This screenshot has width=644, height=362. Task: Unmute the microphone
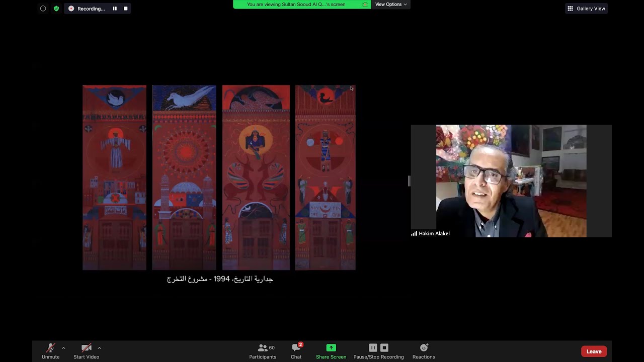click(x=50, y=351)
